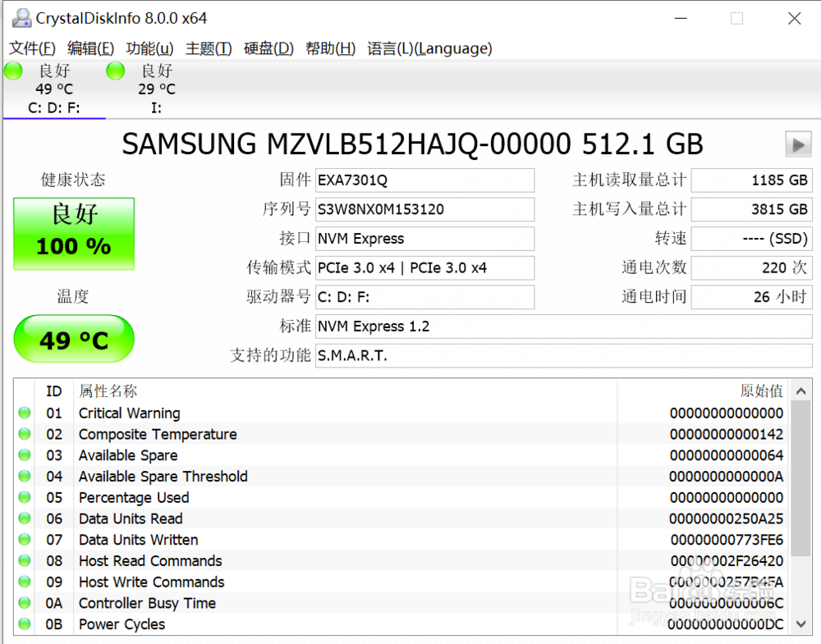Click the scroll down arrow of SMART list

800,623
